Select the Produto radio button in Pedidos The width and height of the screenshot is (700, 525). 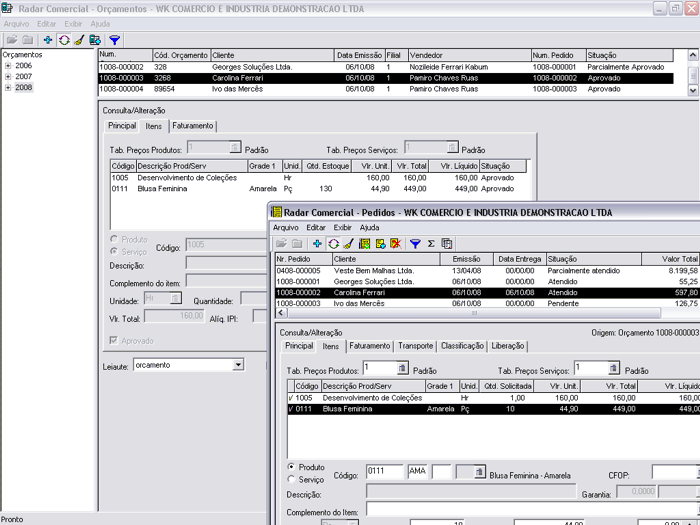click(x=292, y=467)
